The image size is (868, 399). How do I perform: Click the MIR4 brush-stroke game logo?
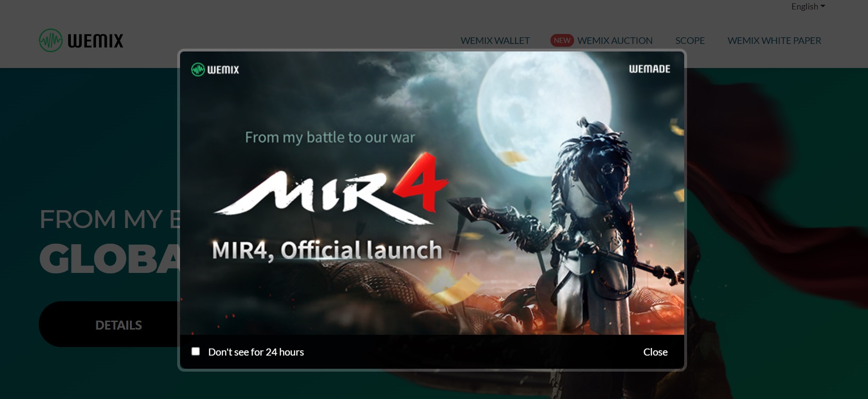(331, 189)
